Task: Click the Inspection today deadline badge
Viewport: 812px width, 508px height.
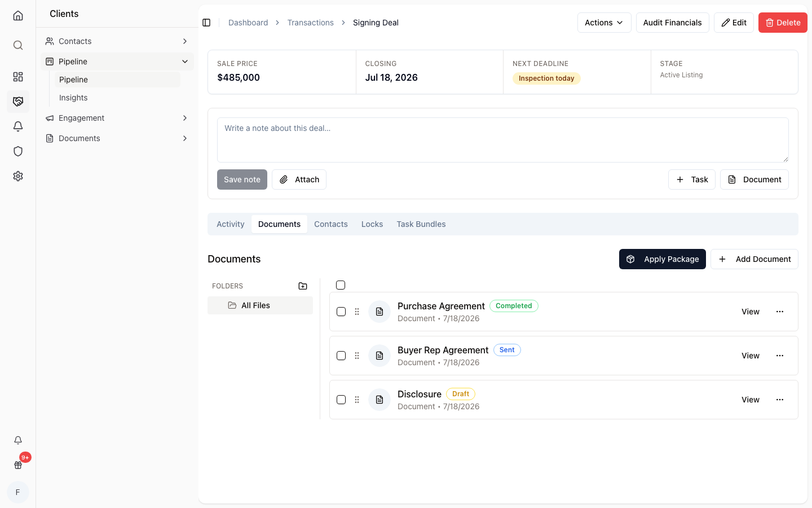Action: (x=546, y=78)
